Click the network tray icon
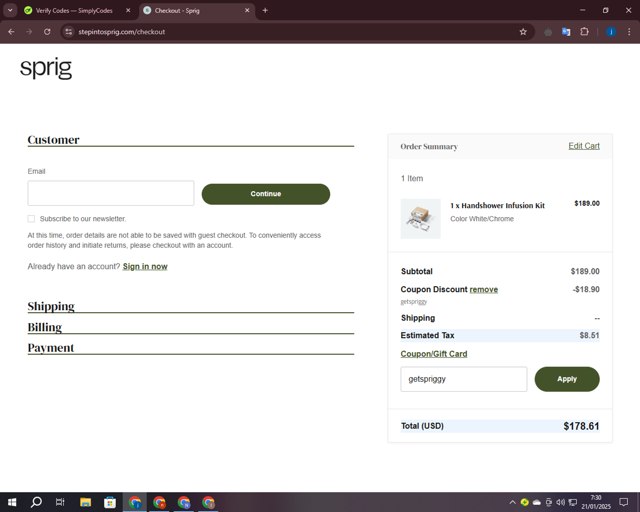This screenshot has width=640, height=512. tap(573, 502)
